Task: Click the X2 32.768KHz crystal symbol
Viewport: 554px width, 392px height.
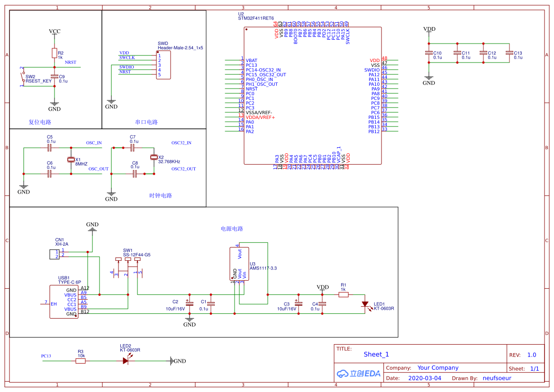Action: click(x=154, y=157)
